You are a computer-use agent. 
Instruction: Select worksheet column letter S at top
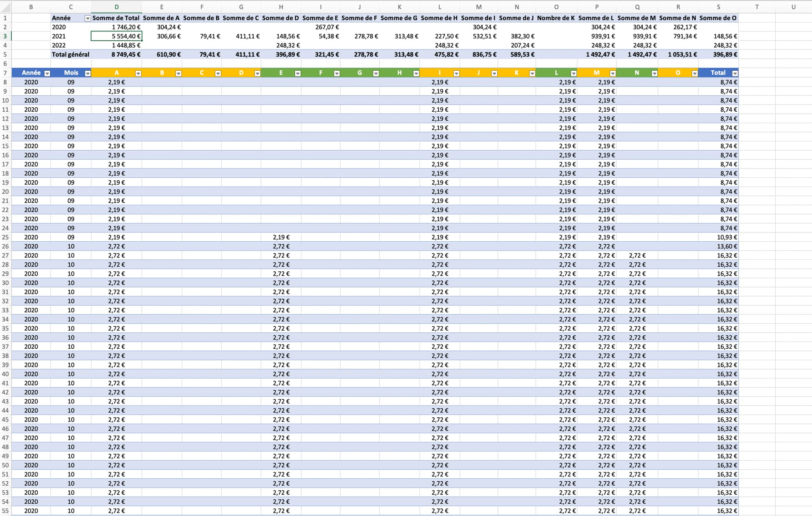(x=718, y=7)
